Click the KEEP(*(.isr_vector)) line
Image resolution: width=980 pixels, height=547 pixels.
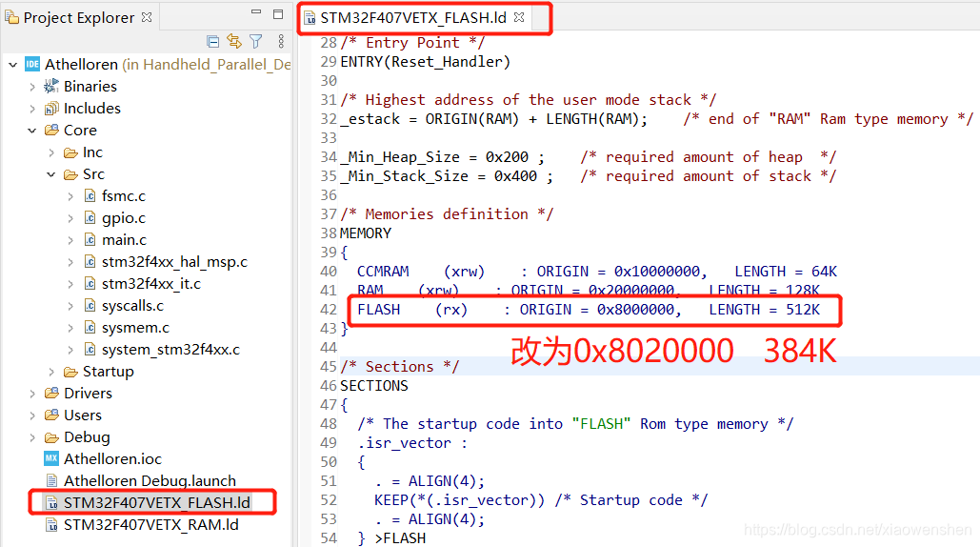[x=541, y=500]
